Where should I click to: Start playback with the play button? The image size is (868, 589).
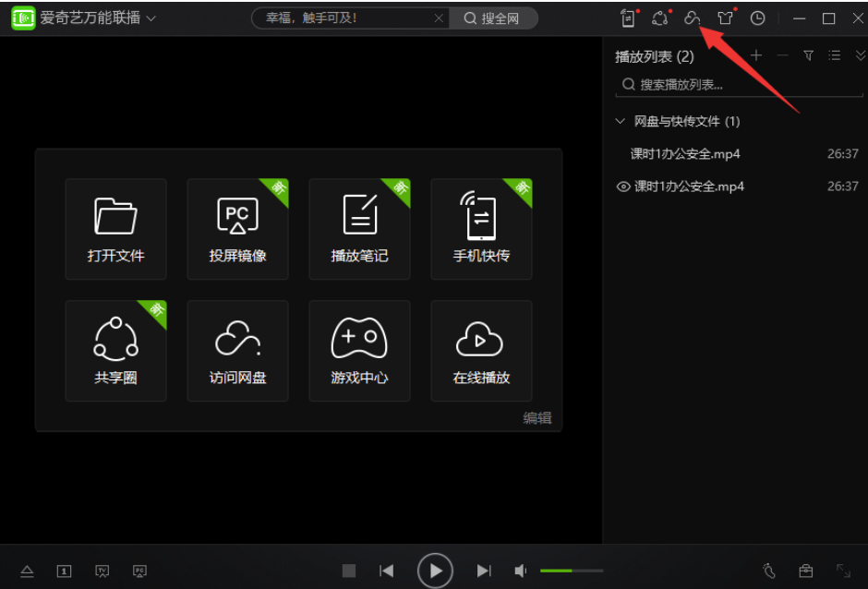pos(435,571)
